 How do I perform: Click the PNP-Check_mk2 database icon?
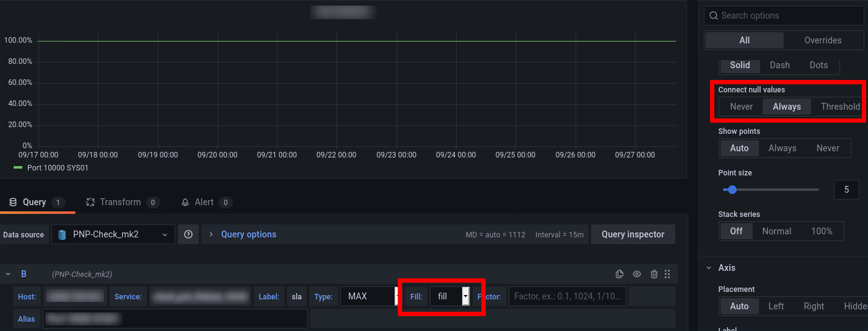pyautogui.click(x=62, y=234)
